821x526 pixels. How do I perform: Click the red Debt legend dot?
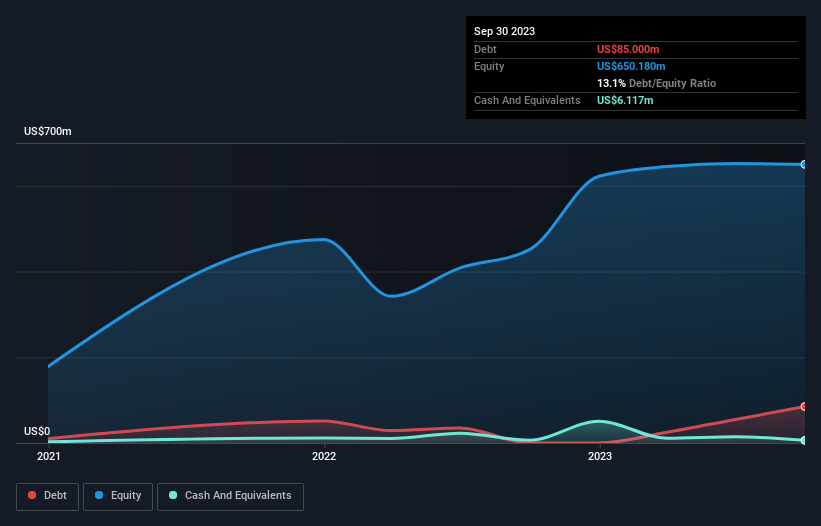[32, 495]
